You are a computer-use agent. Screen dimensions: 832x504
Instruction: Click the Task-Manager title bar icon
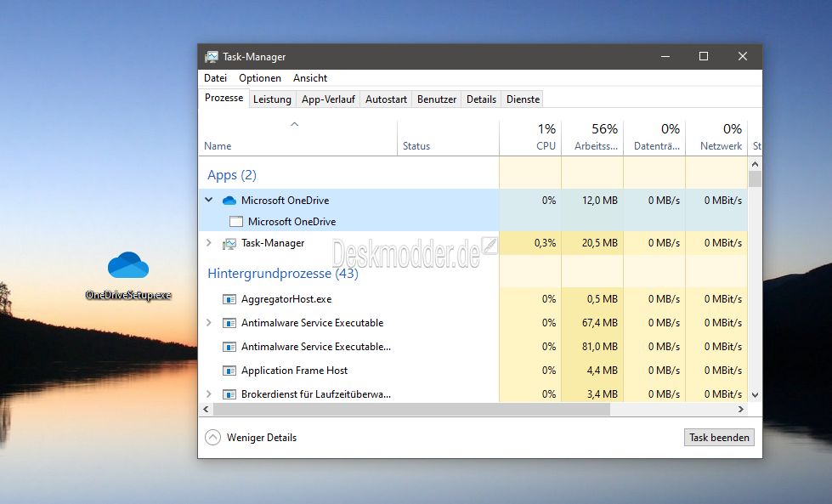(x=211, y=57)
